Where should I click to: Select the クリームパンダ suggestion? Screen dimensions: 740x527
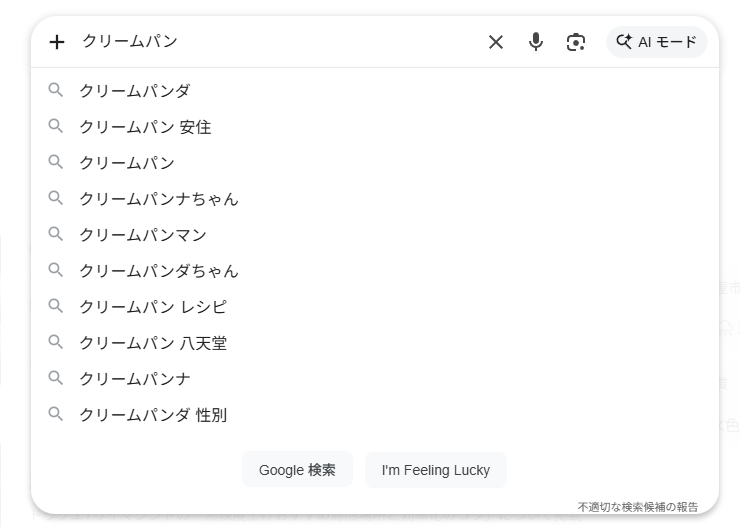click(x=135, y=91)
